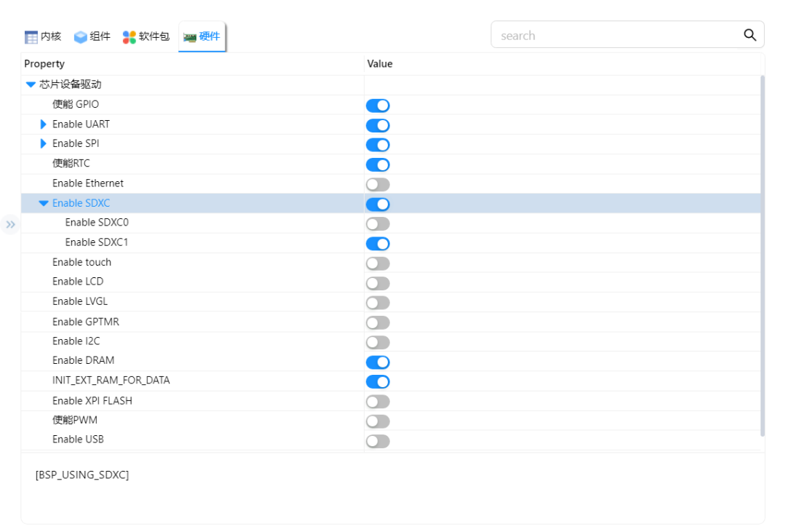Image resolution: width=786 pixels, height=532 pixels.
Task: Switch to the 软件包 tab
Action: (146, 36)
